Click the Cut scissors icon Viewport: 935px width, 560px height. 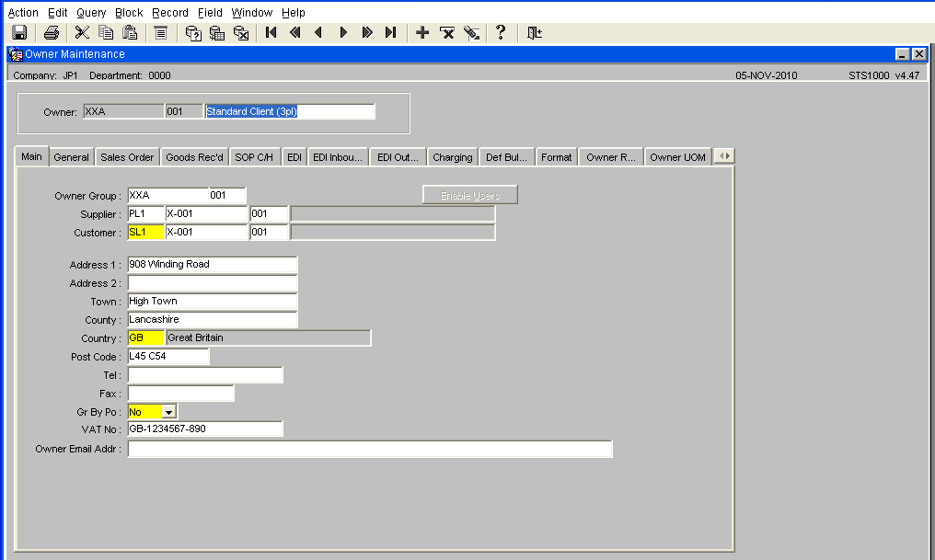coord(82,33)
